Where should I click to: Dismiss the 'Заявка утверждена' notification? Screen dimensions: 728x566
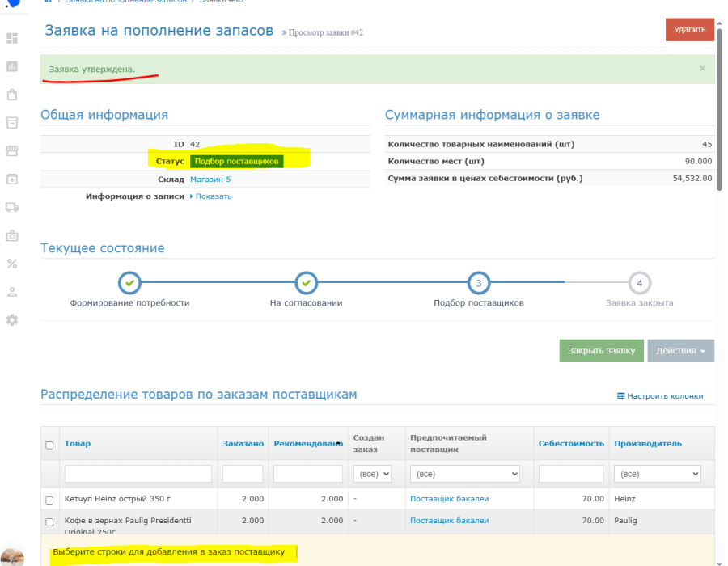702,69
